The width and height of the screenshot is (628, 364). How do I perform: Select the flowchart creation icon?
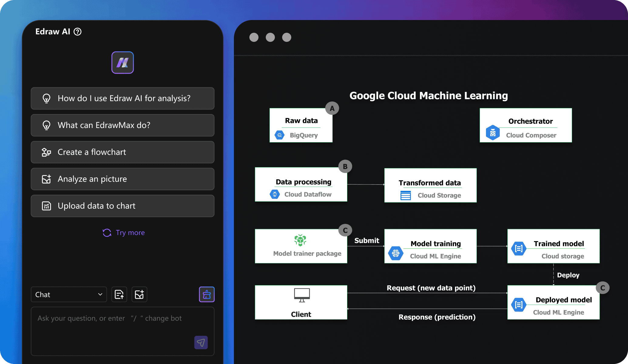pyautogui.click(x=47, y=152)
